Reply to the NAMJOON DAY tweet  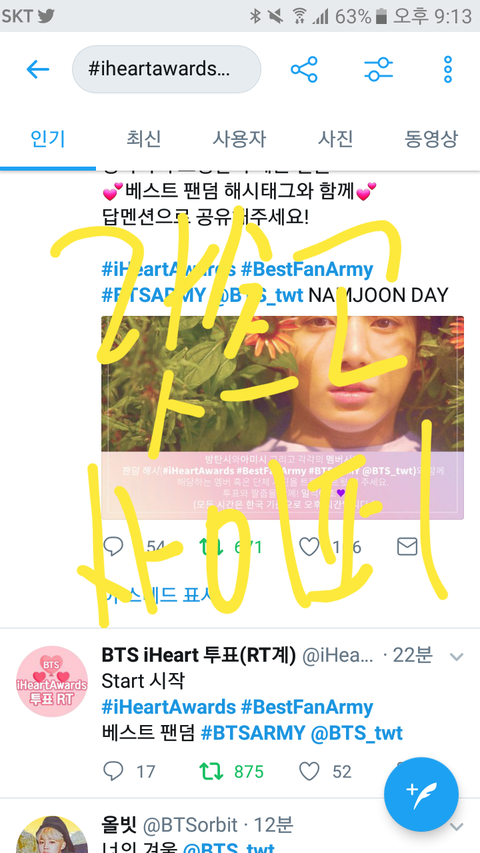coord(113,546)
